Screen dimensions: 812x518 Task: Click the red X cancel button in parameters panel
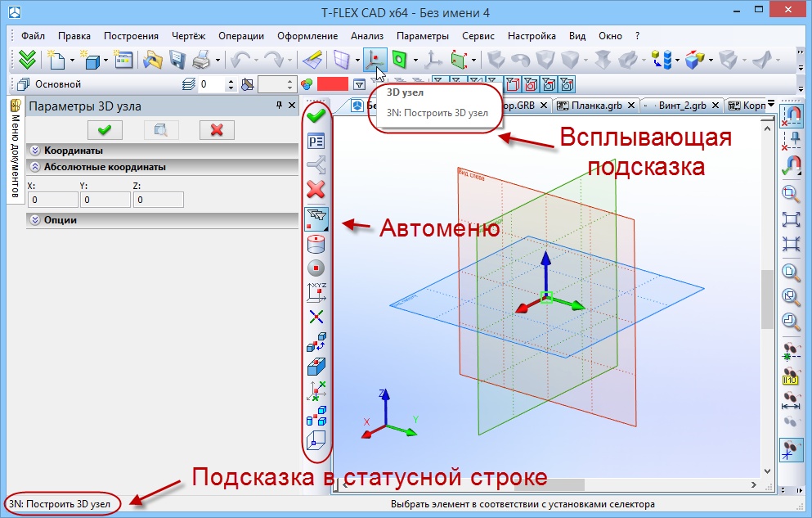pos(217,130)
